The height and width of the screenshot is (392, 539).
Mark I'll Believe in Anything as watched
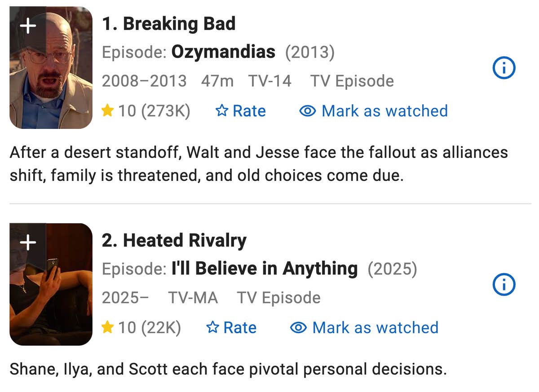(x=375, y=327)
